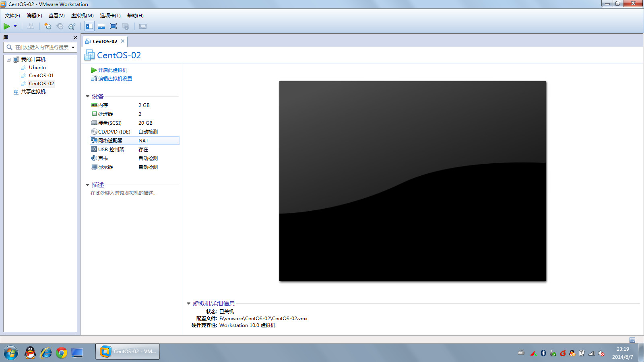Open the Windows Start menu

click(11, 353)
